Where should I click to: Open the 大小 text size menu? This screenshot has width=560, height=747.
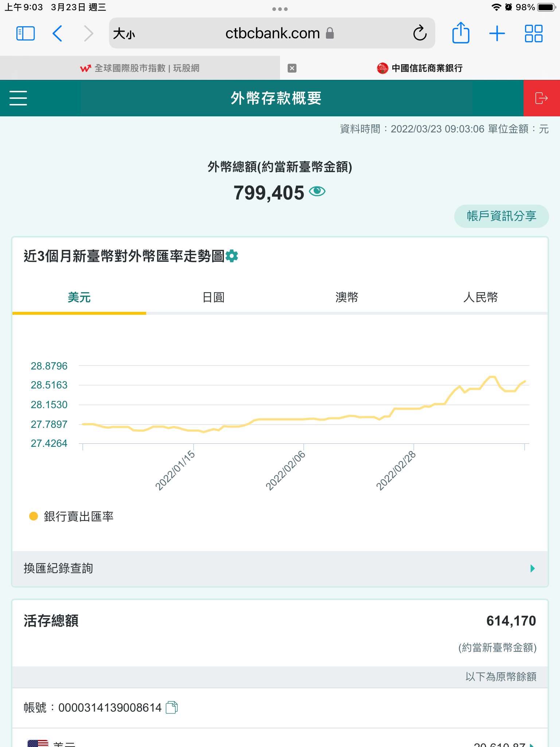coord(124,34)
